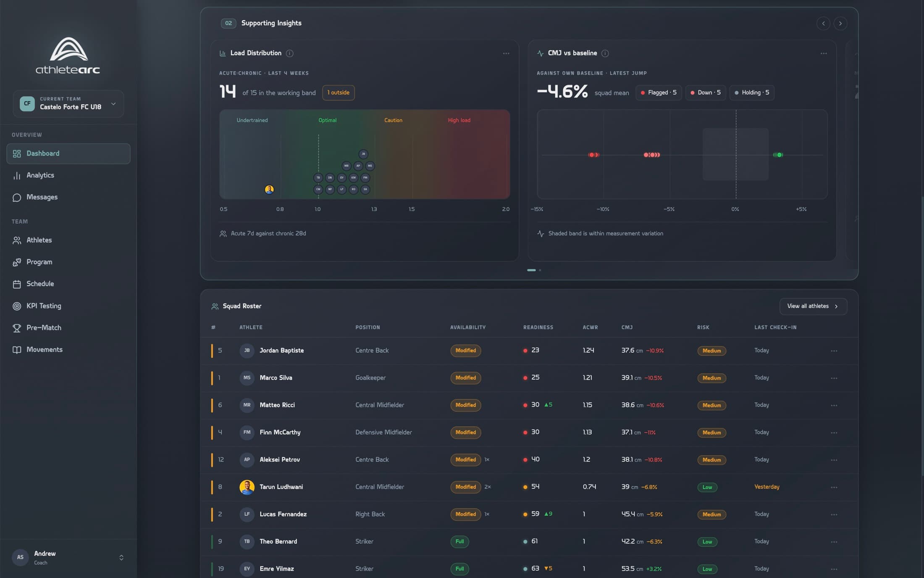
Task: Open Jordan Baptiste's athlete profile
Action: [281, 351]
